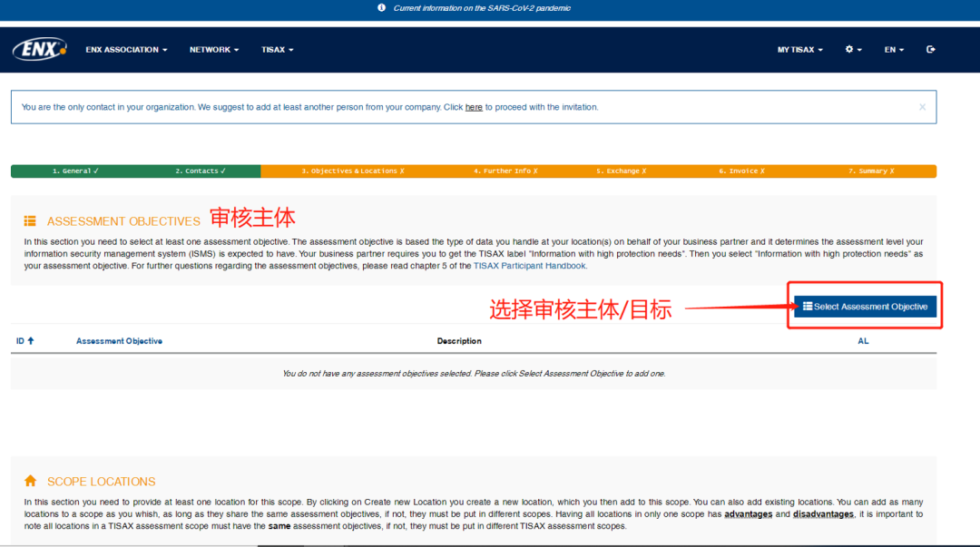Click the Assessment Objectives list icon
The image size is (980, 547).
(x=30, y=221)
